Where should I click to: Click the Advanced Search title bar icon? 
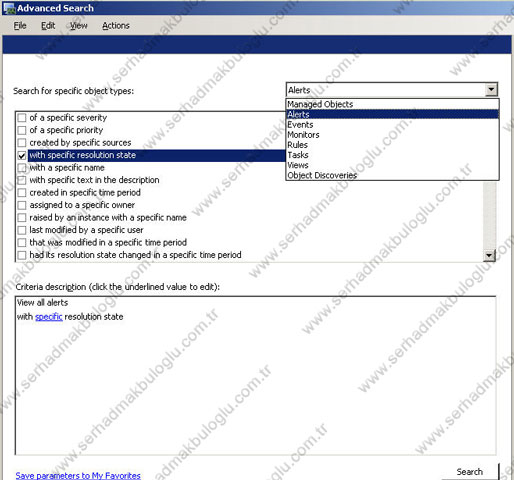click(9, 8)
